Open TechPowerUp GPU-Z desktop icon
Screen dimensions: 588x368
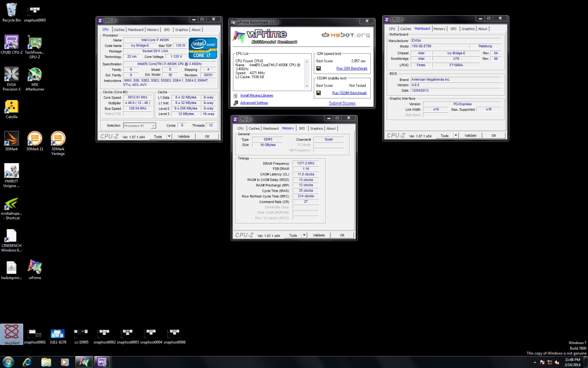(34, 42)
